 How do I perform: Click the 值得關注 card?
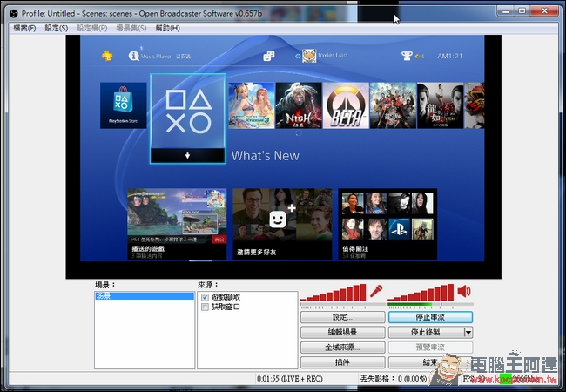click(x=387, y=224)
